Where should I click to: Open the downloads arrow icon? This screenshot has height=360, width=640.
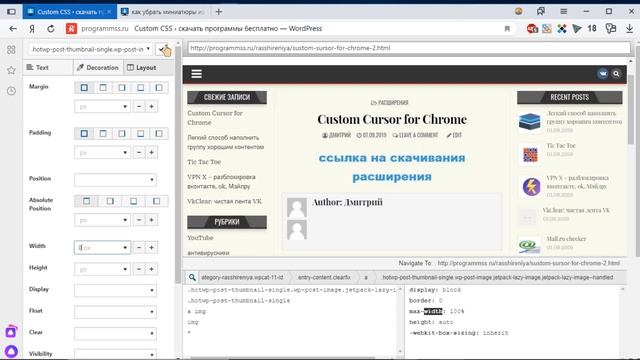(629, 29)
